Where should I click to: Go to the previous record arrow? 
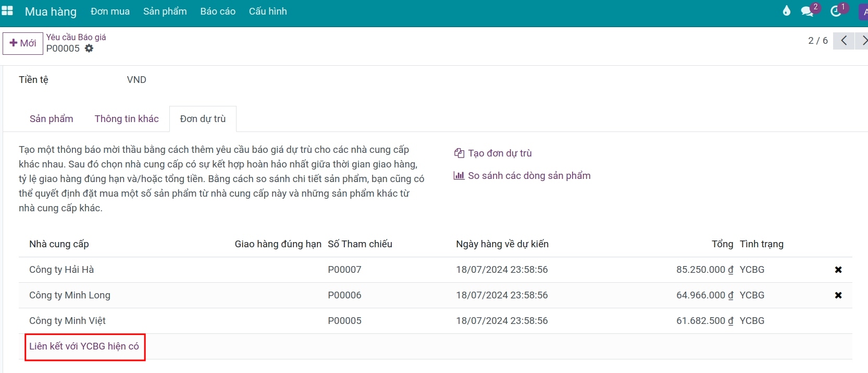pos(844,41)
